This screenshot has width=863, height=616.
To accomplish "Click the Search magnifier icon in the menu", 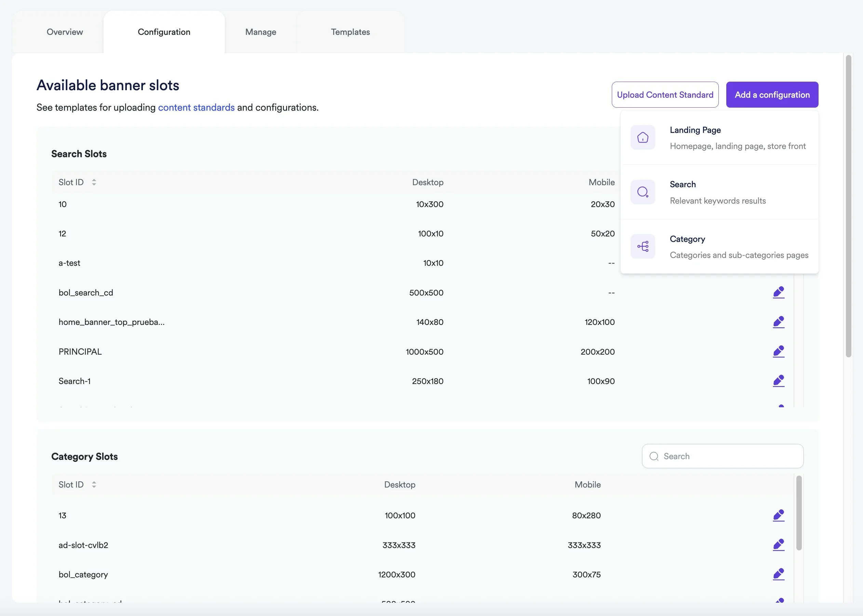I will coord(643,192).
